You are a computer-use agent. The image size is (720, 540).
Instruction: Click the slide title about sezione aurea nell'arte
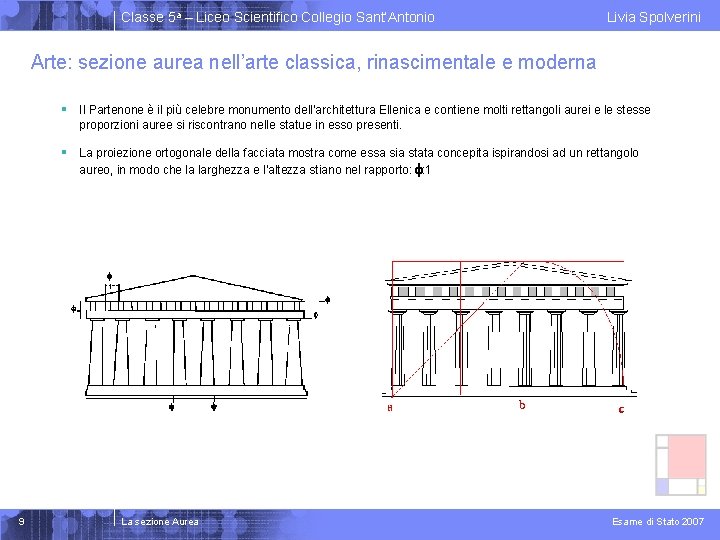click(x=313, y=62)
